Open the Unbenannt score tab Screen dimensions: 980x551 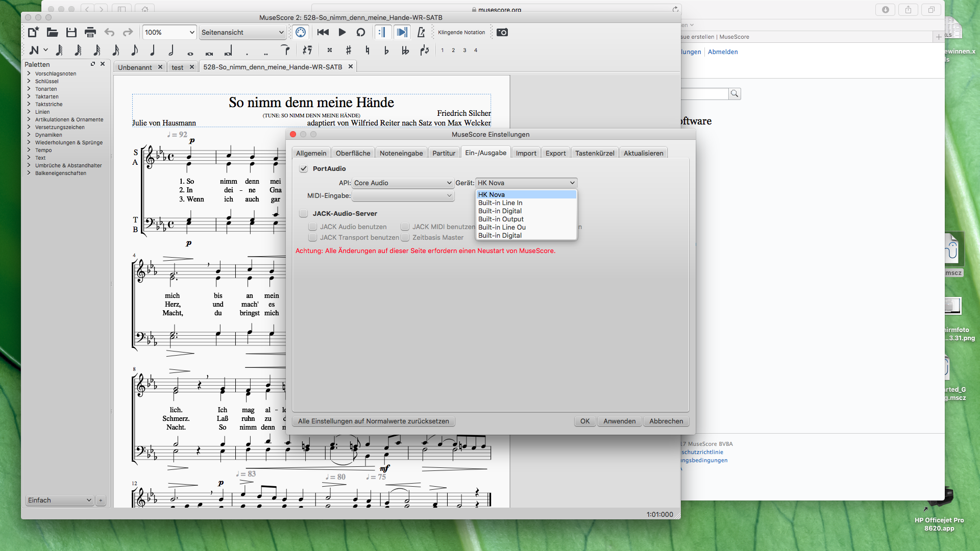pyautogui.click(x=135, y=67)
